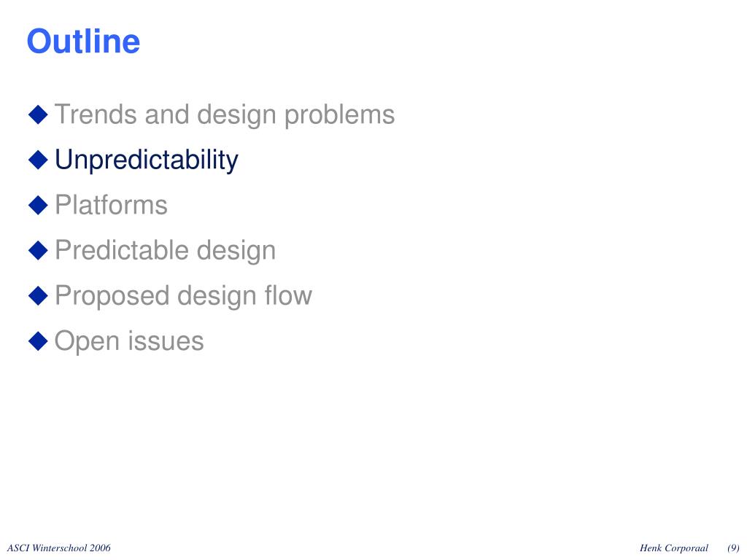Select the Open issues outline item
The height and width of the screenshot is (560, 747).
[129, 341]
